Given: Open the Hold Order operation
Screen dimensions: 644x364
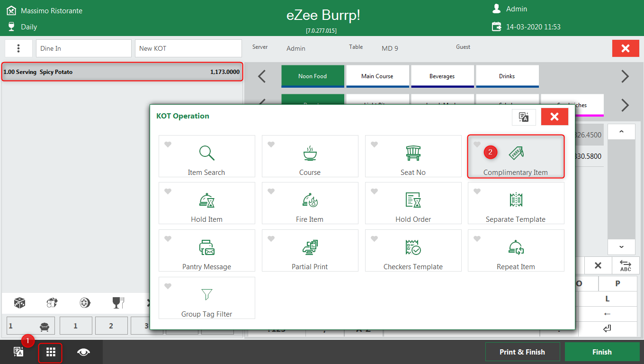Looking at the screenshot, I should 413,203.
